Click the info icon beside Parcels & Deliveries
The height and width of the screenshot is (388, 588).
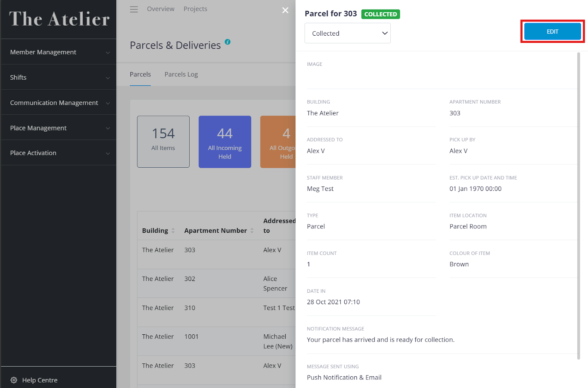(x=227, y=42)
